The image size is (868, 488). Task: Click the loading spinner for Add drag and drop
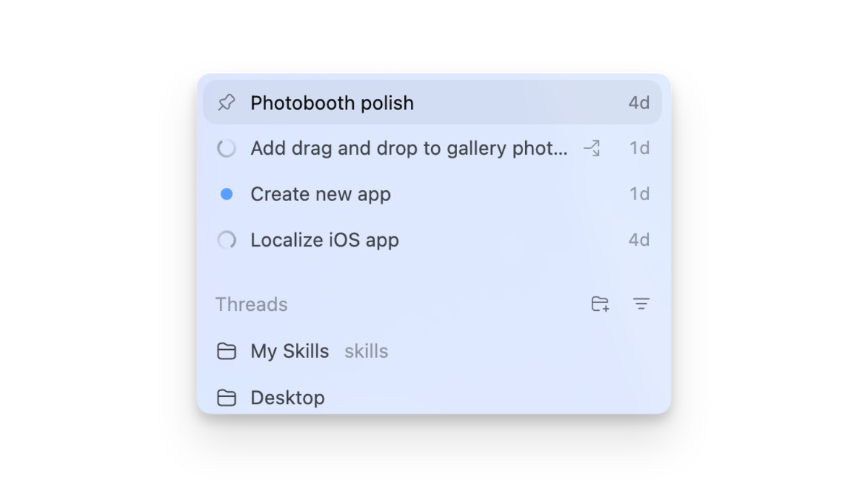226,148
